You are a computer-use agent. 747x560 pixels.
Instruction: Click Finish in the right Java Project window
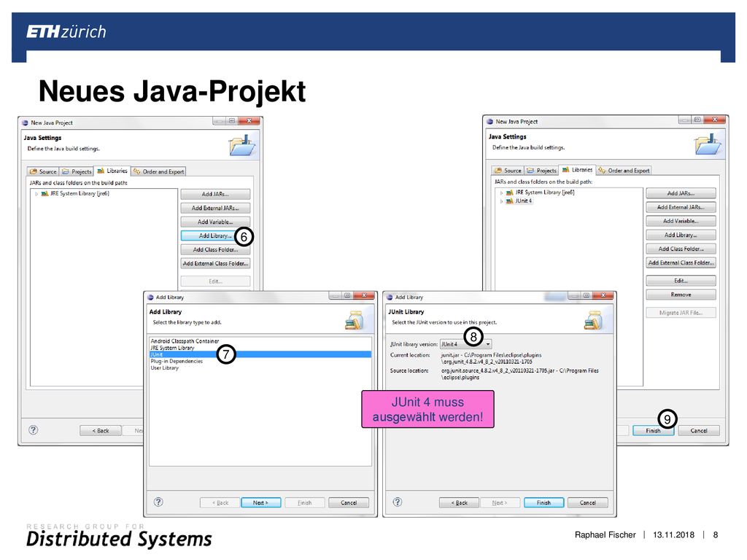tap(653, 430)
